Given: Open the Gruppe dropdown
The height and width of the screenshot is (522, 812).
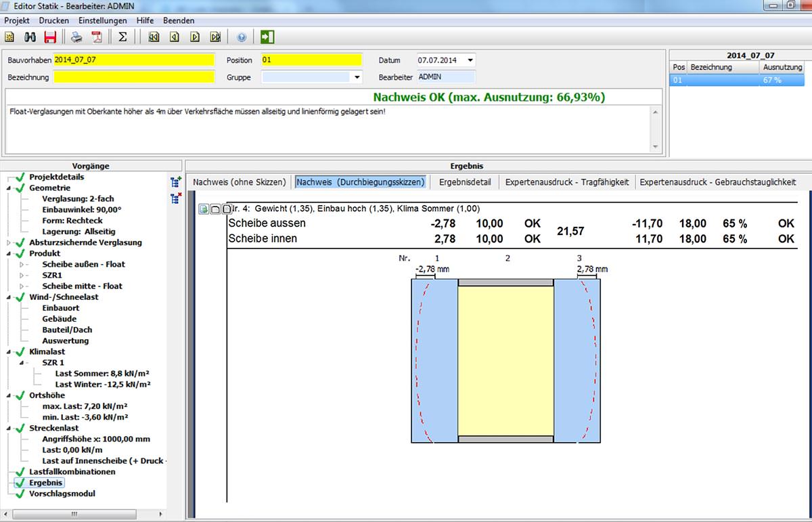Looking at the screenshot, I should (357, 77).
